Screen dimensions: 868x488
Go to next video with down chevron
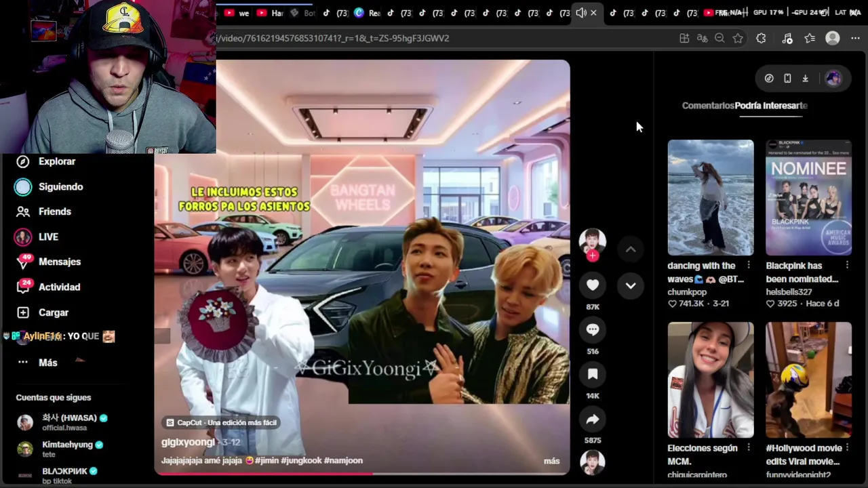(x=631, y=285)
